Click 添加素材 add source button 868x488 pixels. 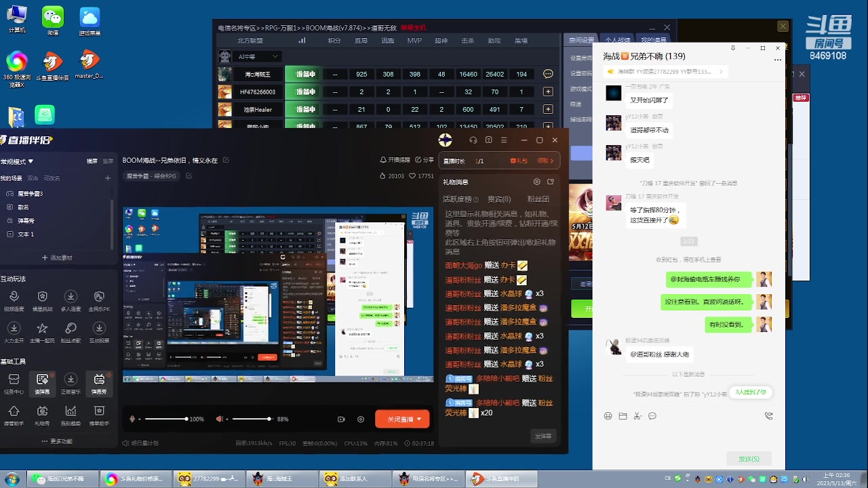(57, 258)
